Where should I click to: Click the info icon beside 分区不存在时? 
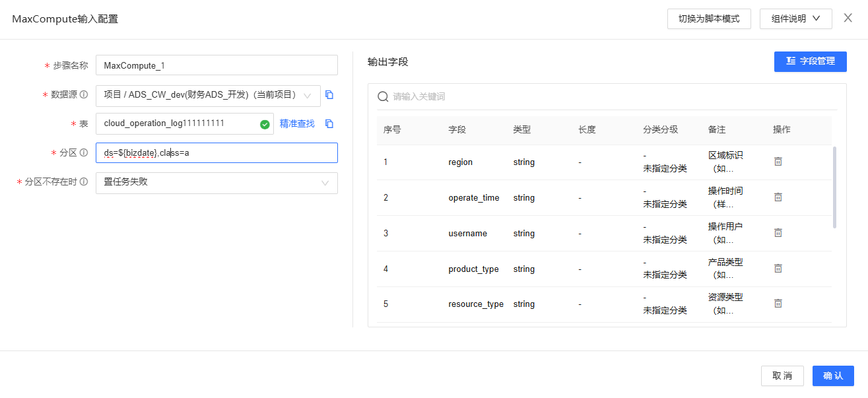[84, 182]
